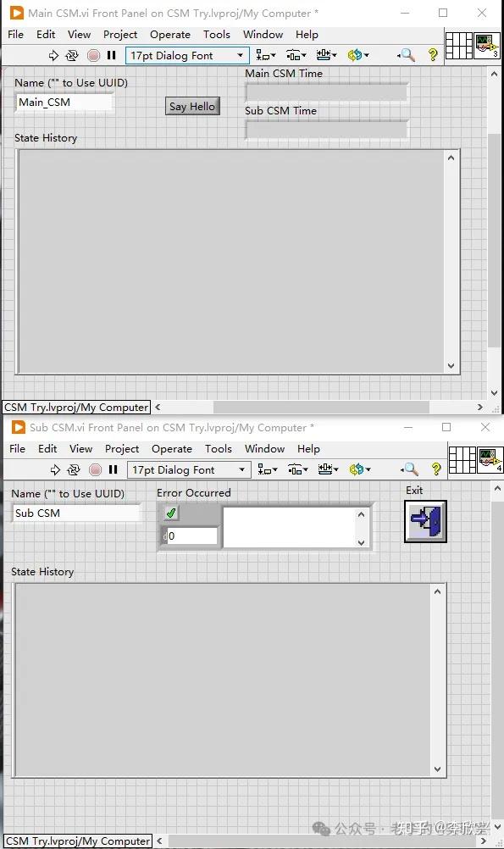504x849 pixels.
Task: Open Project menu in Main CSM window
Action: 120,34
